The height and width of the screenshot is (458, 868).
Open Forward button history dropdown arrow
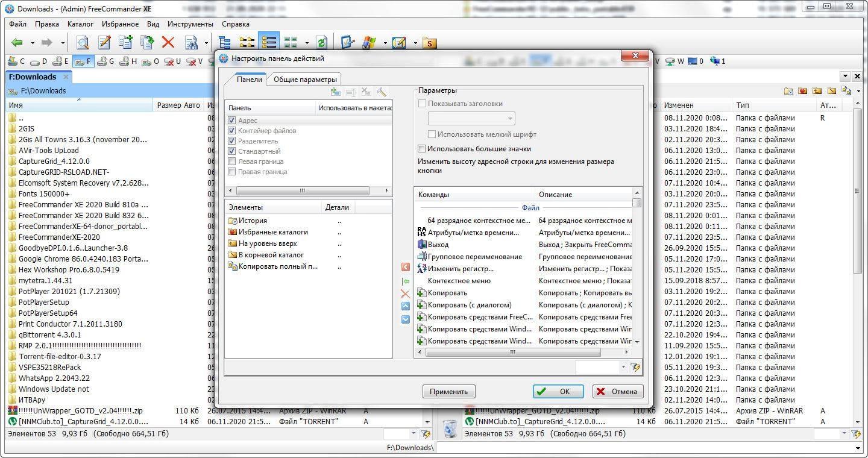63,43
